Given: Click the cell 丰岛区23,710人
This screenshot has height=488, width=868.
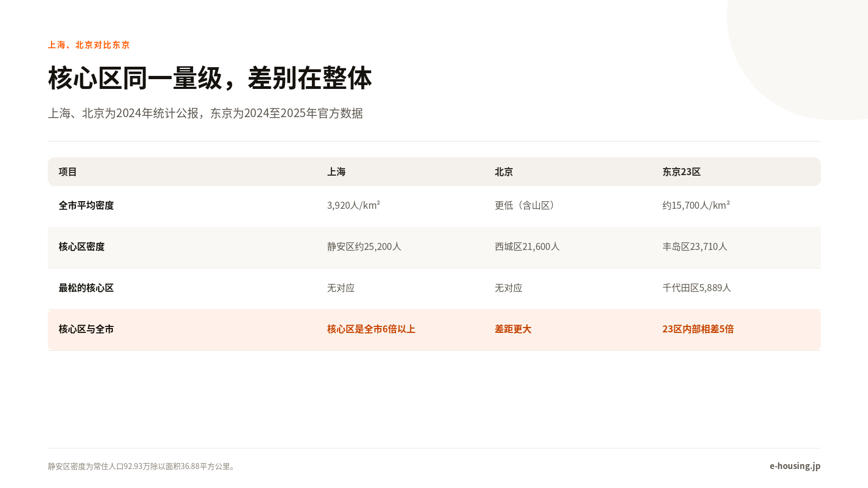Looking at the screenshot, I should pyautogui.click(x=695, y=247).
